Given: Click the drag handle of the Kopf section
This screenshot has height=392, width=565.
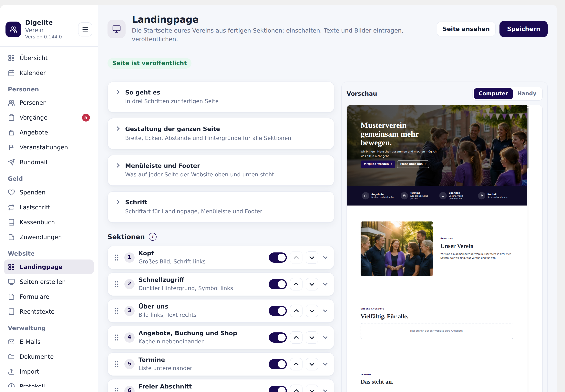Looking at the screenshot, I should tap(117, 257).
